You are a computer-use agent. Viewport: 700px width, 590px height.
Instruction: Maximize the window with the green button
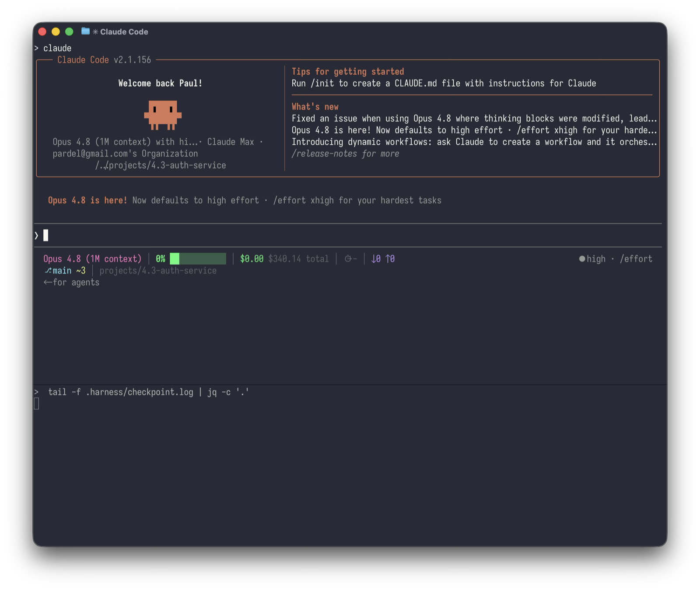[69, 31]
